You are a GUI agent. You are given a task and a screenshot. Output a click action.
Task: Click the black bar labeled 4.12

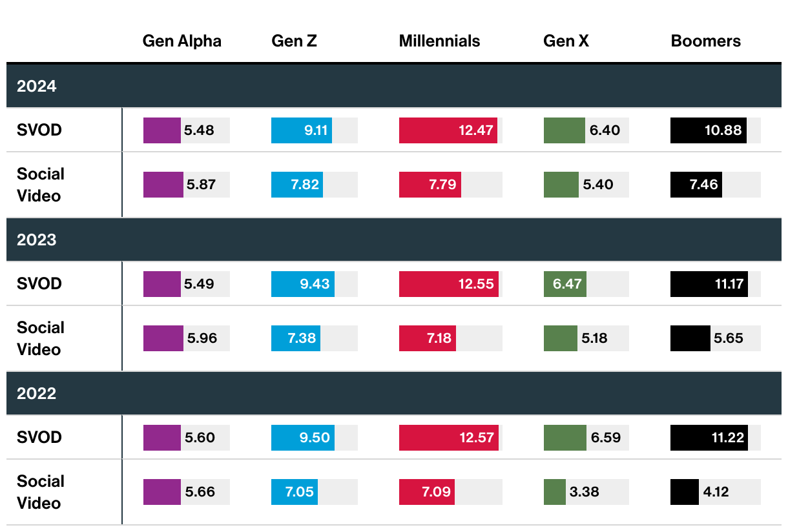pos(685,492)
